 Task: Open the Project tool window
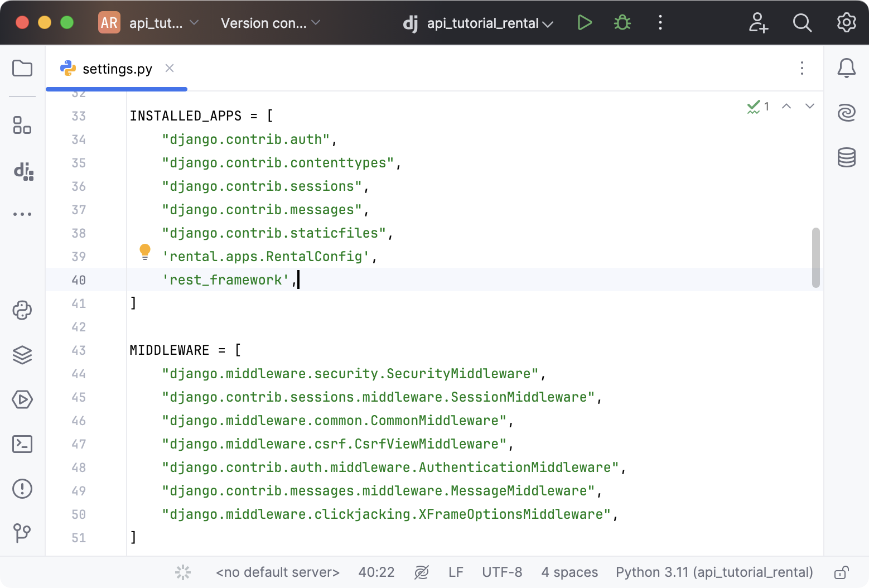[x=22, y=68]
